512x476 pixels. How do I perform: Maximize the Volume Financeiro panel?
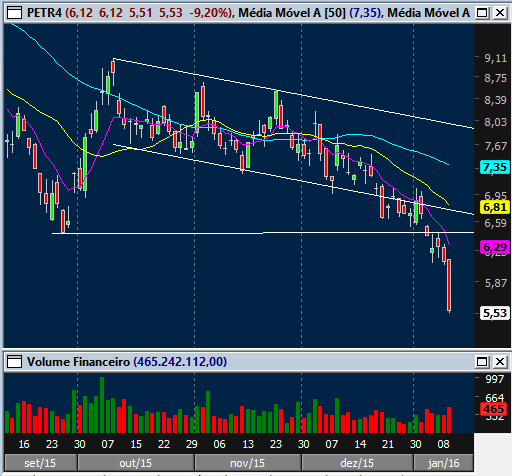tap(482, 362)
